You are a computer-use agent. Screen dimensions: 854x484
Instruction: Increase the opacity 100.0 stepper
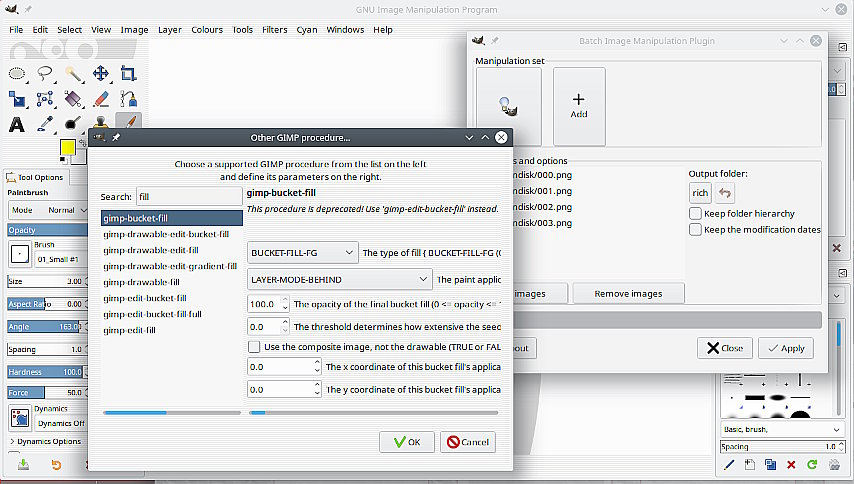[x=285, y=300]
